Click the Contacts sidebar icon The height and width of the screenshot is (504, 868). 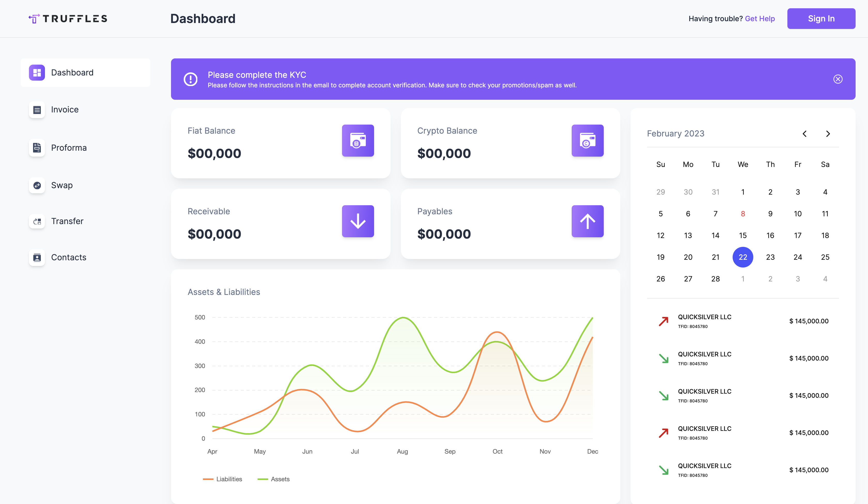coord(37,257)
